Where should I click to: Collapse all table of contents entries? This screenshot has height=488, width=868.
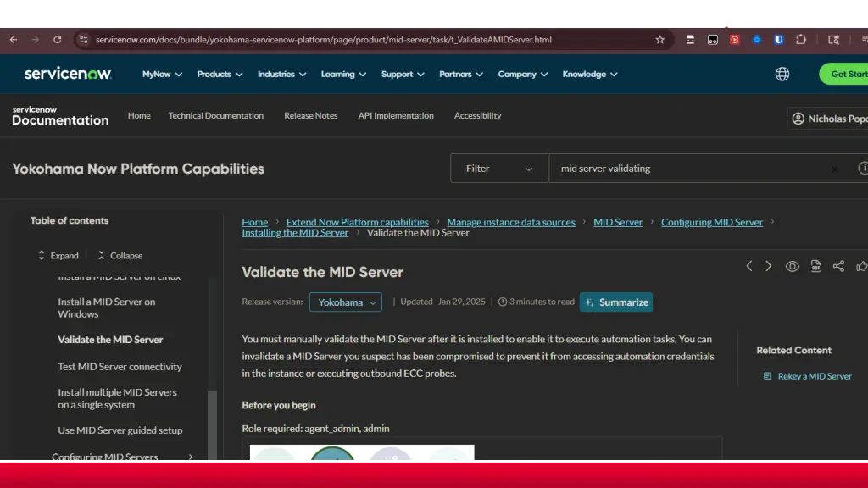(120, 256)
